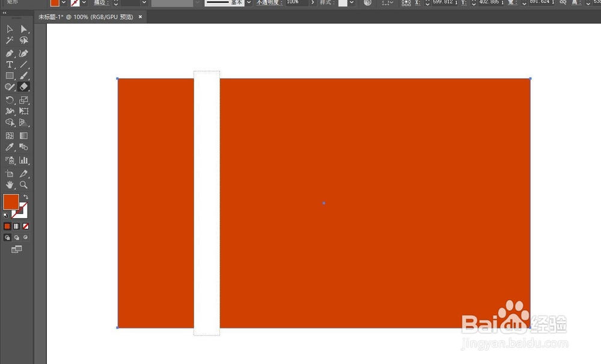Set paint mode to Gradient
The height and width of the screenshot is (364, 601).
16,226
